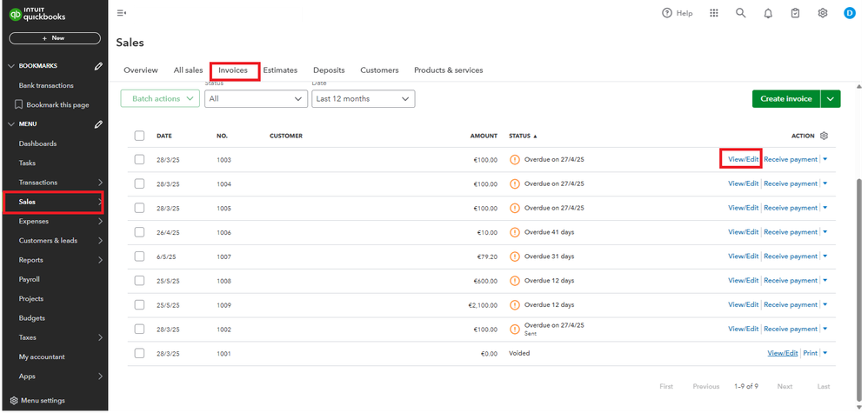Image resolution: width=868 pixels, height=413 pixels.
Task: Click the search magnifier icon
Action: click(741, 13)
